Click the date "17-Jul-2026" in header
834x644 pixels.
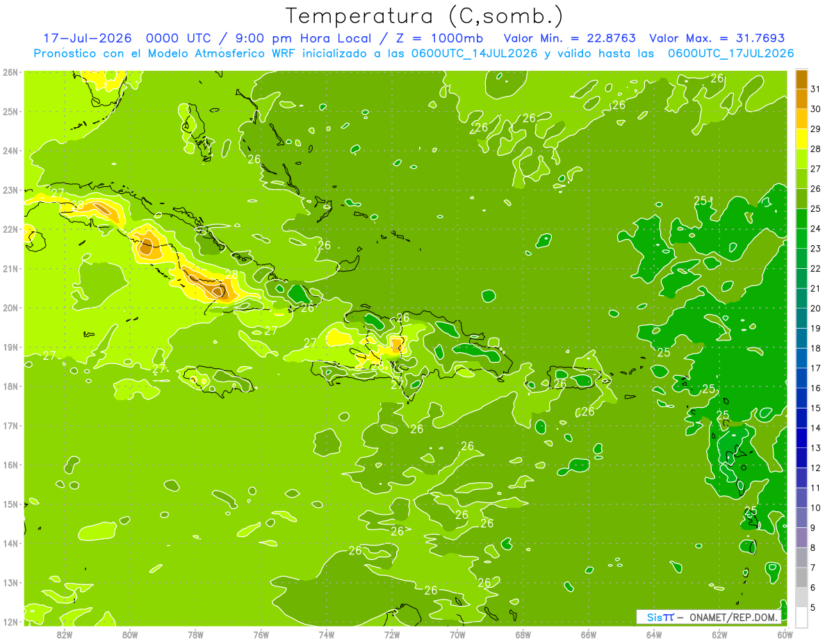(88, 38)
